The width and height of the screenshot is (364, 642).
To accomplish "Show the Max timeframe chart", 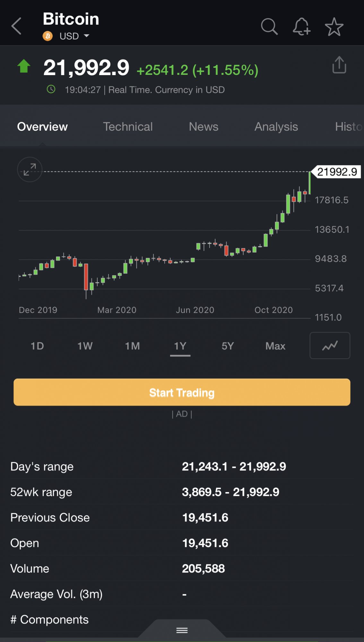I will click(x=275, y=346).
